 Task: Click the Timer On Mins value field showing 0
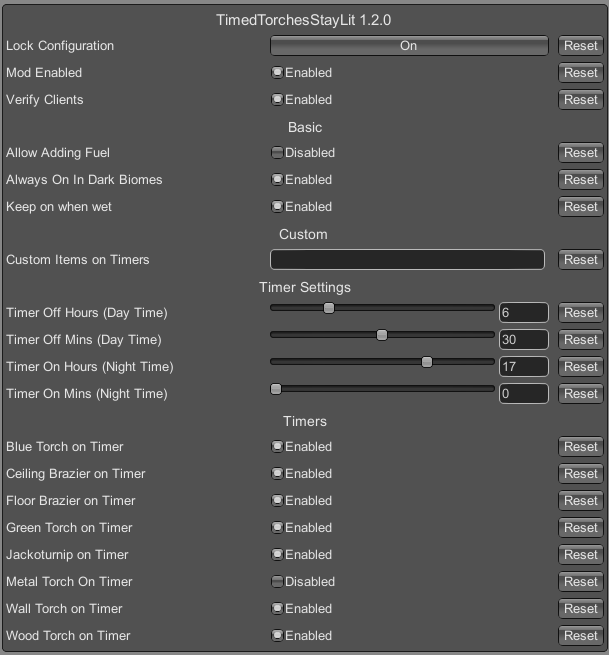point(524,394)
